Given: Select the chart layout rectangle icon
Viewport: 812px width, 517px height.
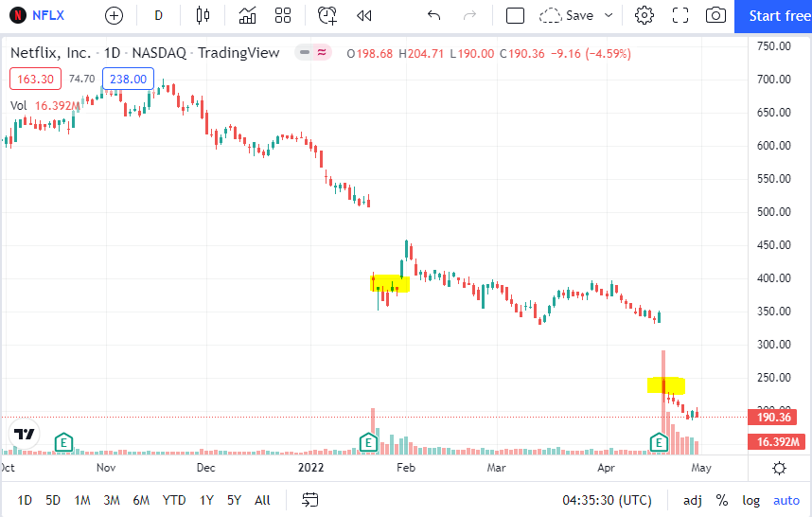Looking at the screenshot, I should click(x=515, y=15).
